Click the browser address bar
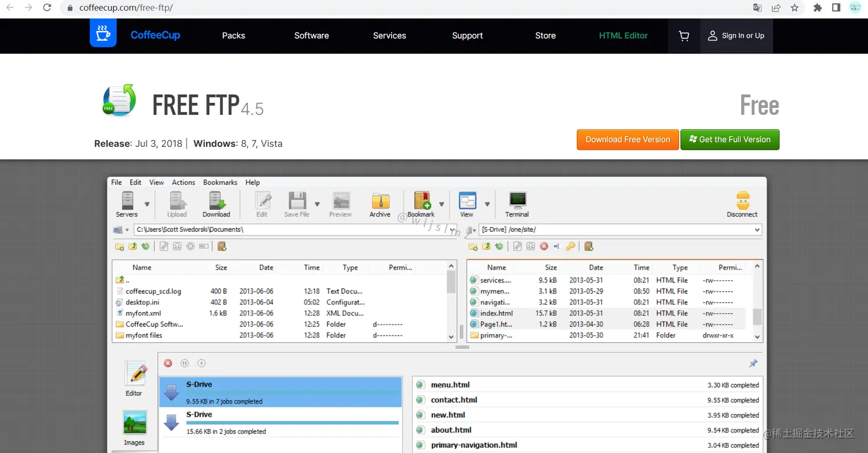Image resolution: width=868 pixels, height=453 pixels. (x=402, y=8)
